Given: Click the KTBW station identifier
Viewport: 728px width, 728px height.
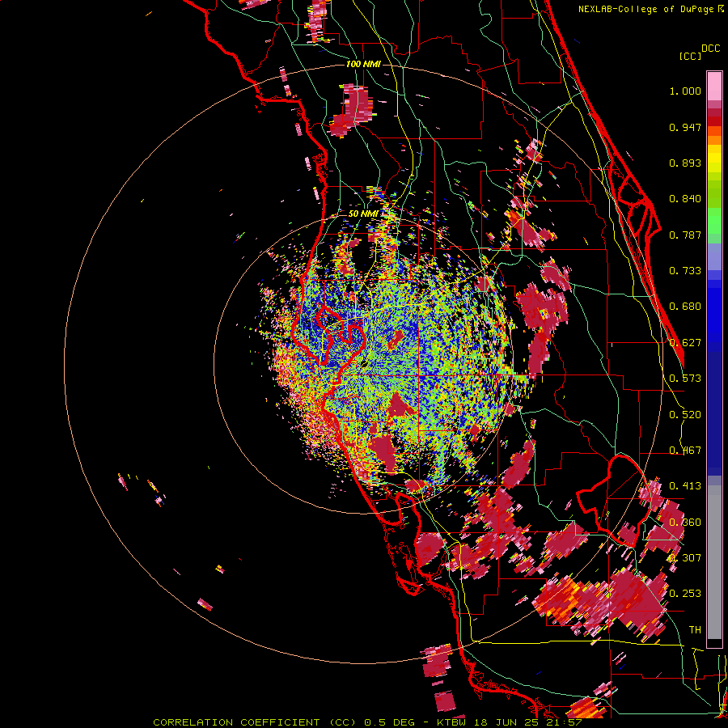Looking at the screenshot, I should (451, 722).
